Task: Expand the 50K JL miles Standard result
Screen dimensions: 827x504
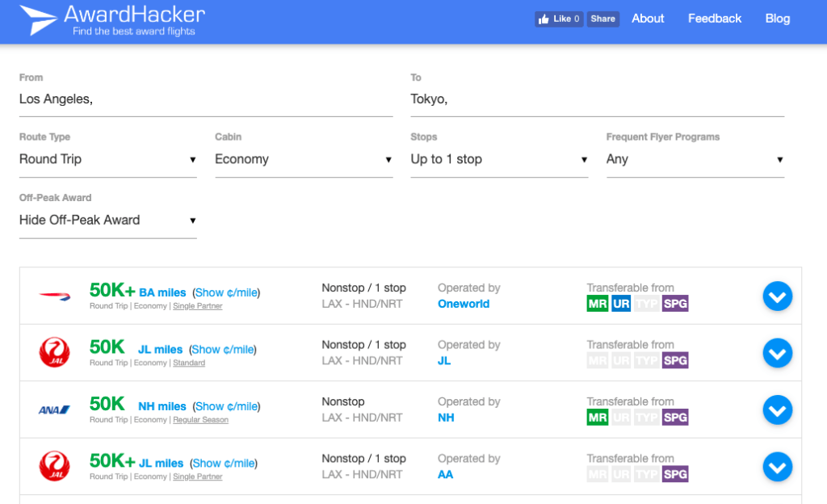Action: pyautogui.click(x=778, y=353)
